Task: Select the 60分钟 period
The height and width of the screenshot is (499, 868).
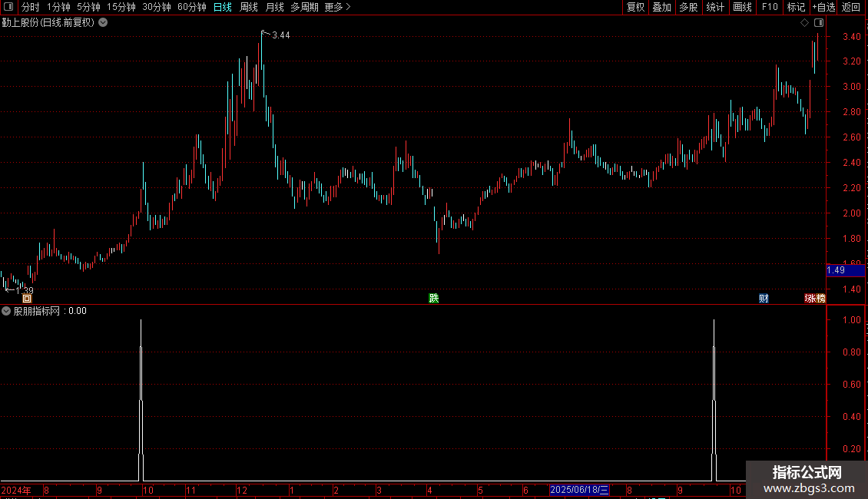Action: 192,7
